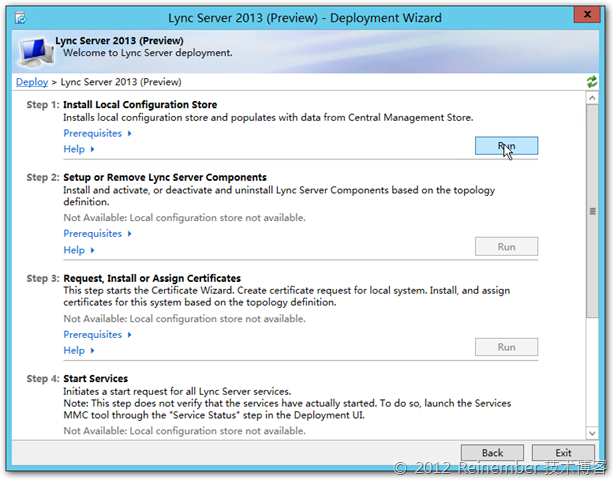Run Step 1 Install Local Configuration Store
Image resolution: width=614 pixels, height=480 pixels.
[506, 146]
